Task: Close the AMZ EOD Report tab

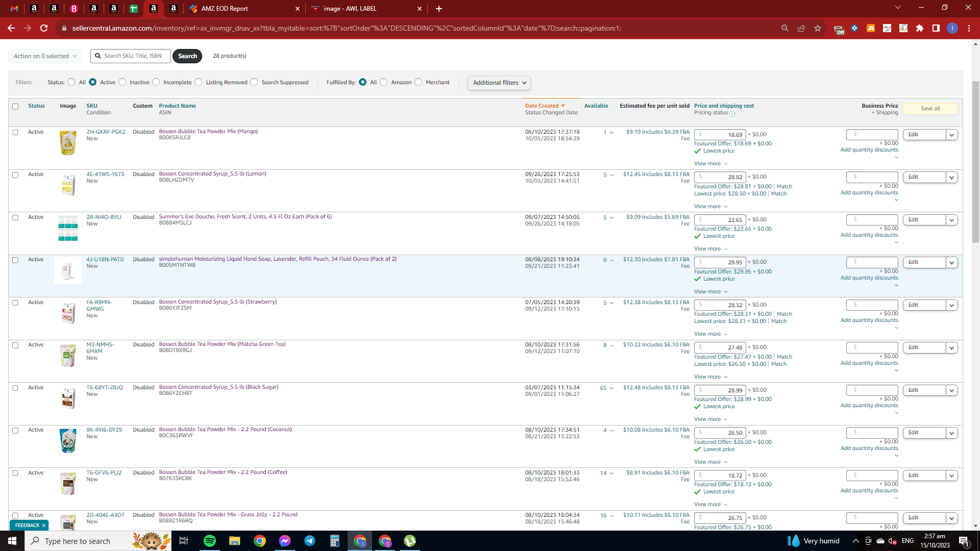Action: (298, 9)
